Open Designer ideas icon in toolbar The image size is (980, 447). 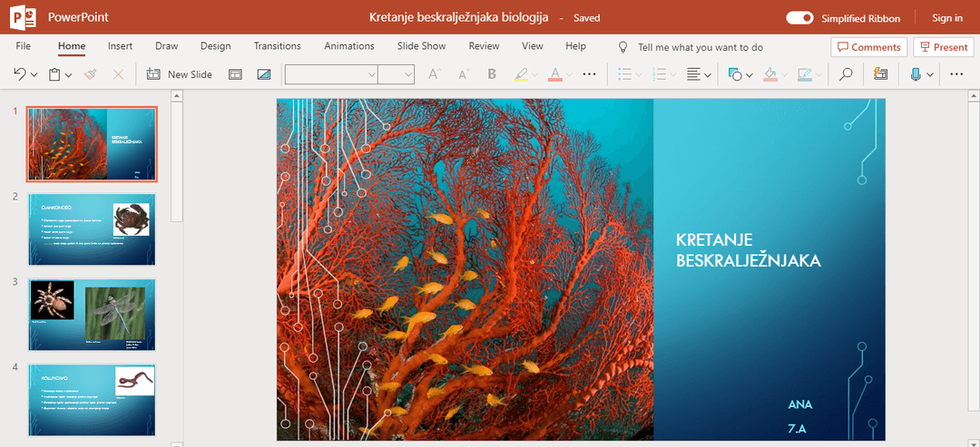(880, 74)
